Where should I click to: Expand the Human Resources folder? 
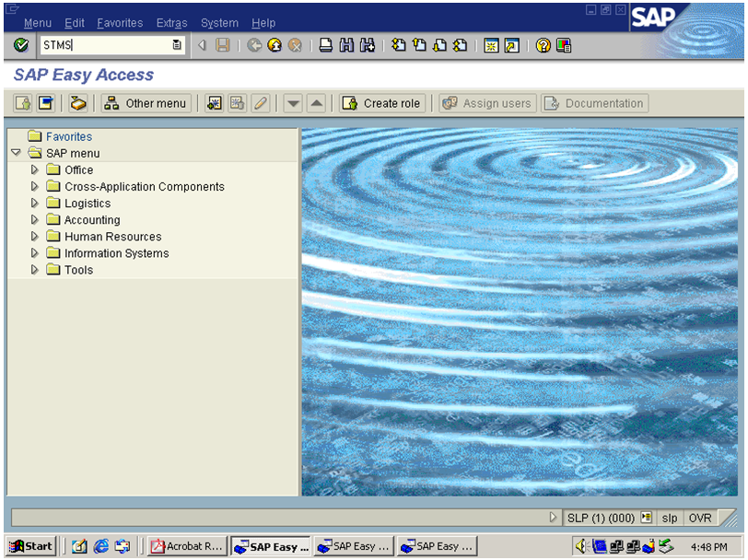(34, 237)
